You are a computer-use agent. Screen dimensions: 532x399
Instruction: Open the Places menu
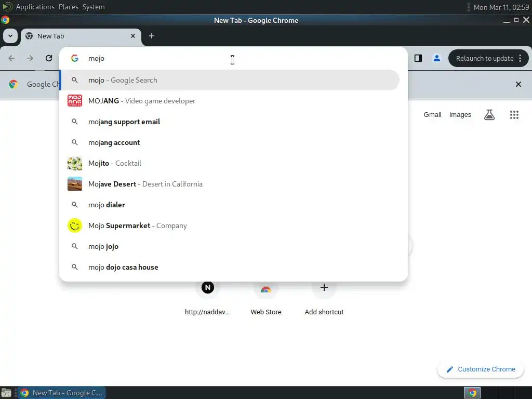point(69,7)
